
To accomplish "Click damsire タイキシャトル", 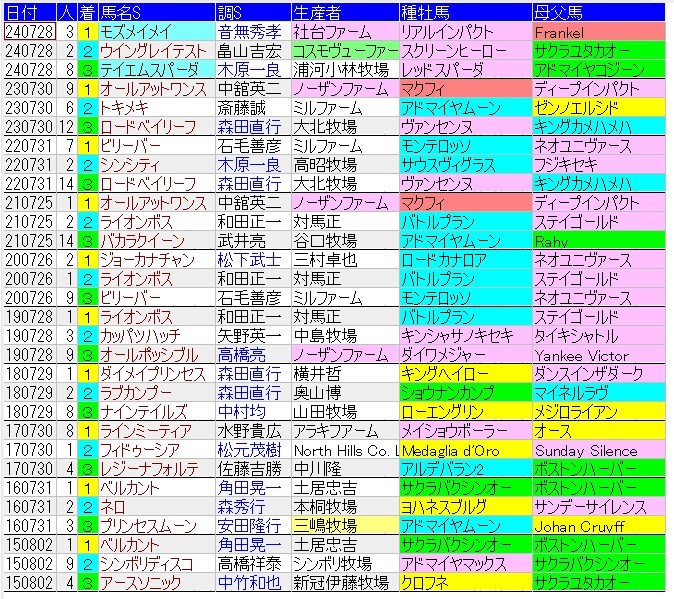I will pyautogui.click(x=599, y=336).
